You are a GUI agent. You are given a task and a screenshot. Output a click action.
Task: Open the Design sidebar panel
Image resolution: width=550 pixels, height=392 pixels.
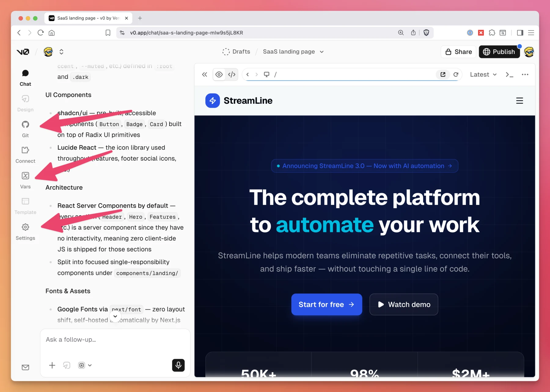(x=25, y=103)
